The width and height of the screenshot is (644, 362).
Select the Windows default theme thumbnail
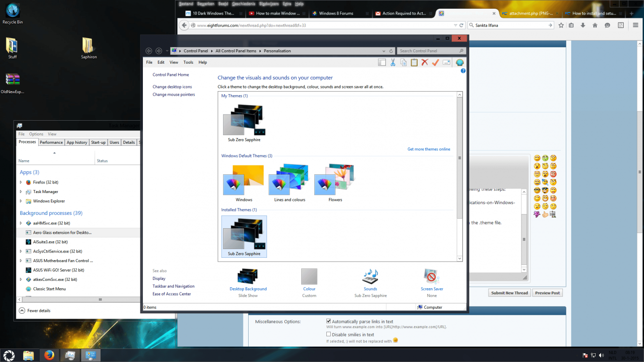point(244,180)
